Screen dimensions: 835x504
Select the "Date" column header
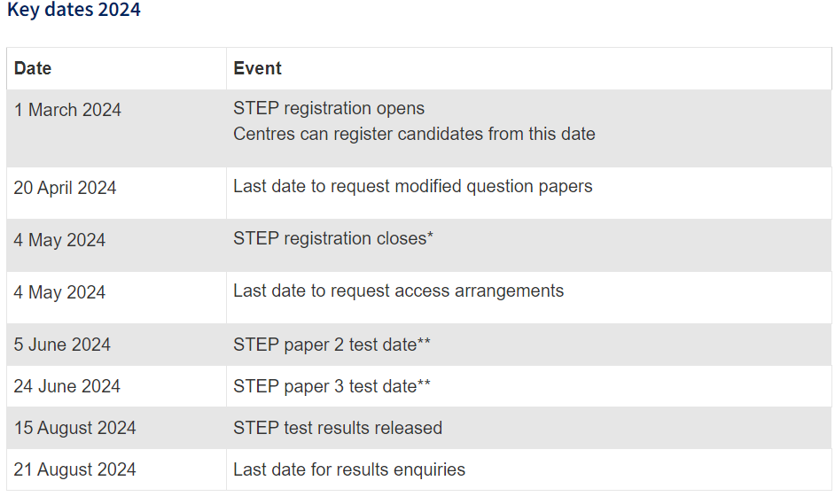(33, 68)
